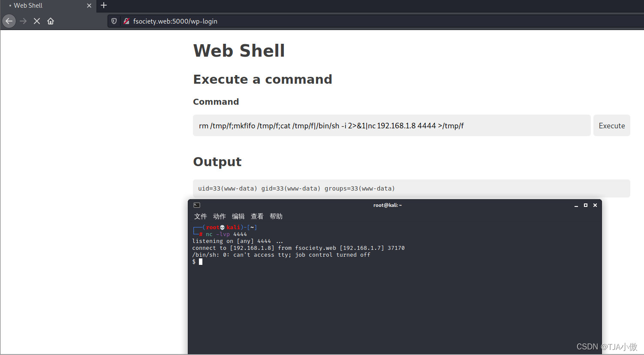The height and width of the screenshot is (355, 644).
Task: Click the 'connect to [192.168.1.8]' line
Action: (298, 248)
